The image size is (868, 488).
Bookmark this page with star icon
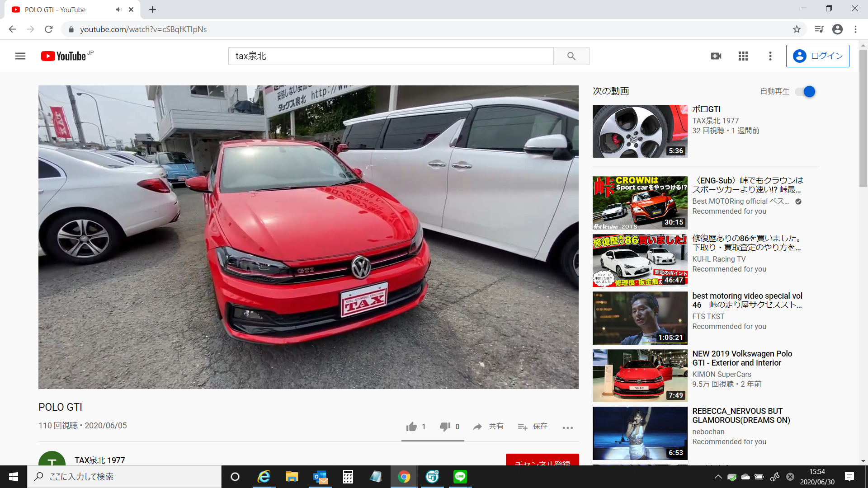pyautogui.click(x=797, y=29)
